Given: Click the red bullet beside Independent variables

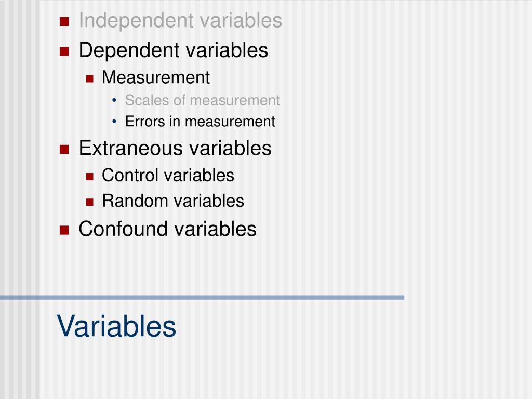Looking at the screenshot, I should pyautogui.click(x=64, y=22).
